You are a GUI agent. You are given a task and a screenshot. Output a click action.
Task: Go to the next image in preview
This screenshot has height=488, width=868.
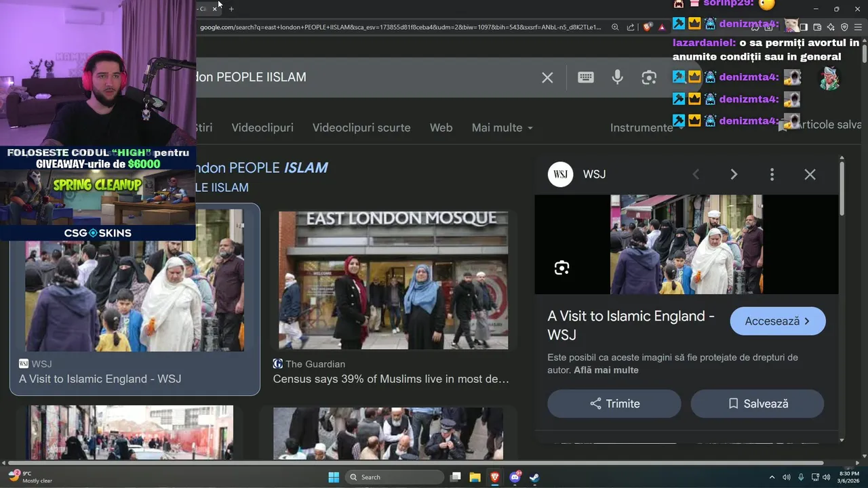pyautogui.click(x=733, y=174)
